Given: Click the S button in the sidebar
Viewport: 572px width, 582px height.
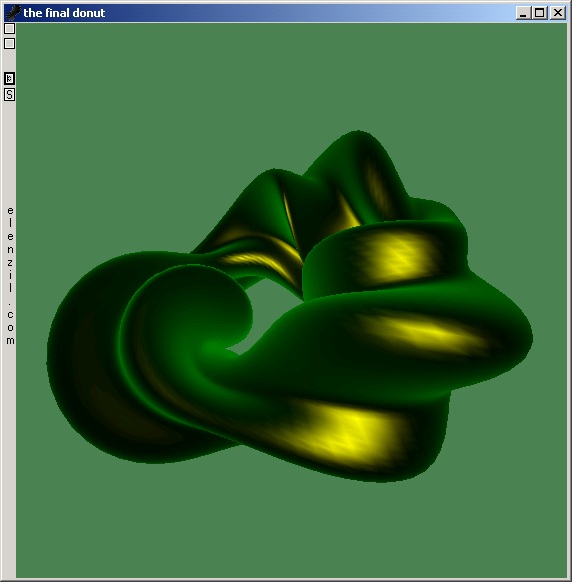Looking at the screenshot, I should tap(9, 95).
